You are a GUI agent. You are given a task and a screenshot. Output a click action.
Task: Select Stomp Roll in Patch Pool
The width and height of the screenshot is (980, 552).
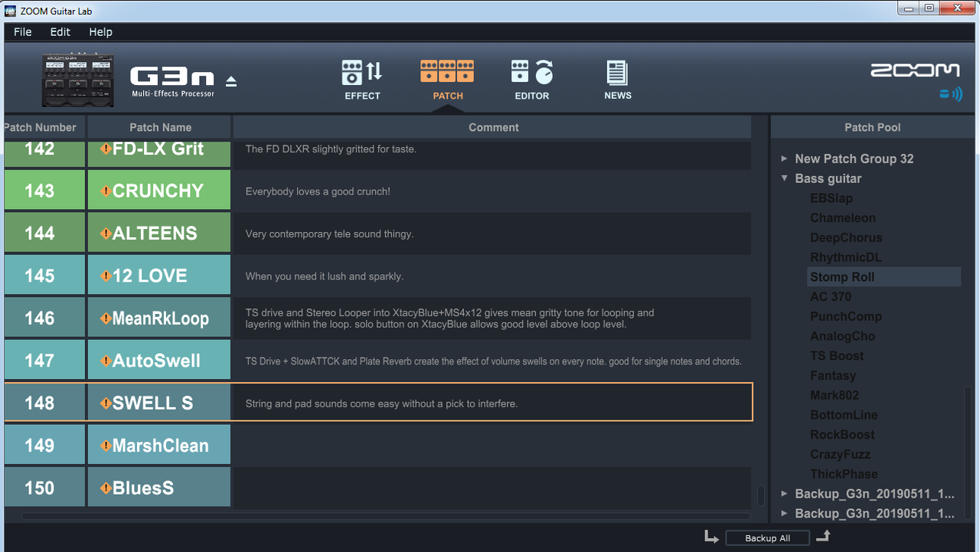click(x=884, y=277)
